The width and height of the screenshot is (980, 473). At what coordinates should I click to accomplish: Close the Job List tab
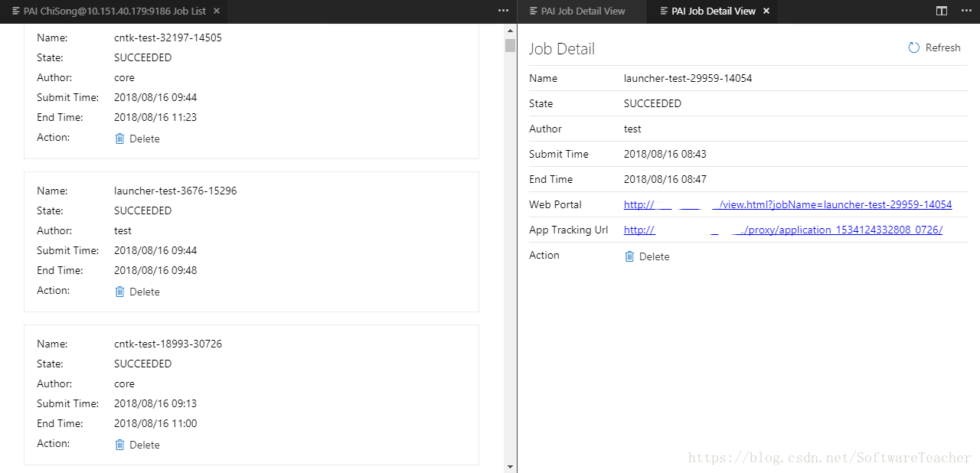[x=217, y=11]
